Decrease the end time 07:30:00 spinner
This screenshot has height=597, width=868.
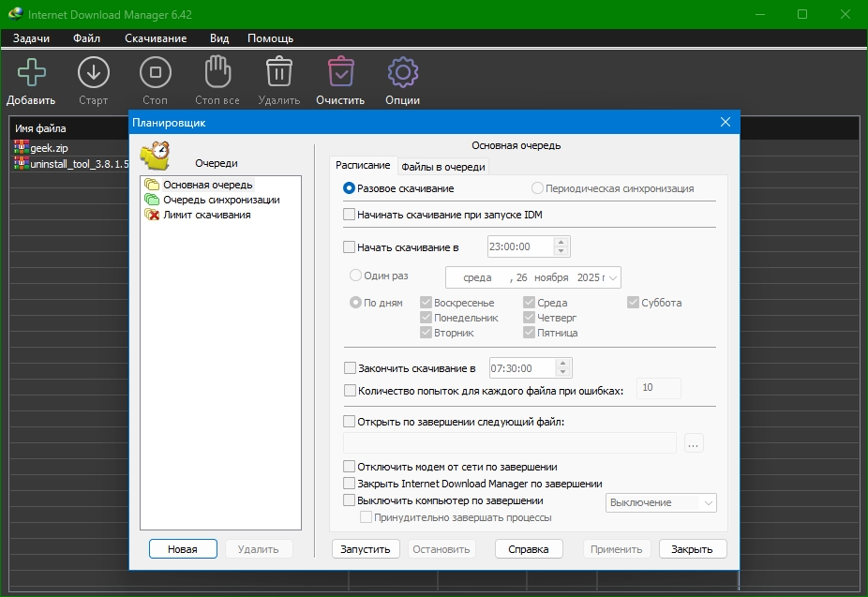(563, 373)
